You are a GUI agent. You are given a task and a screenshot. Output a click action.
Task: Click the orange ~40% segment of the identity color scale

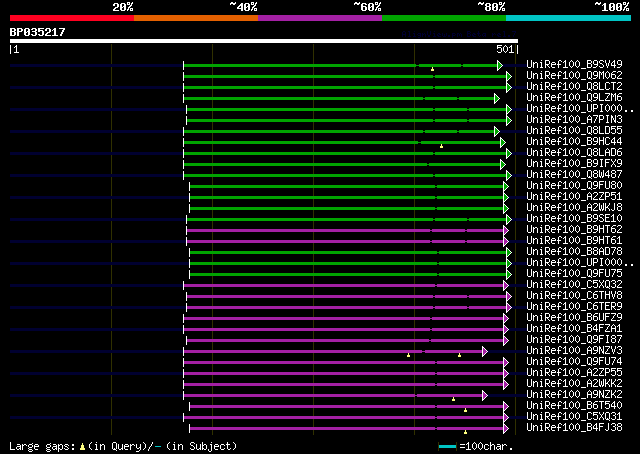click(x=196, y=18)
